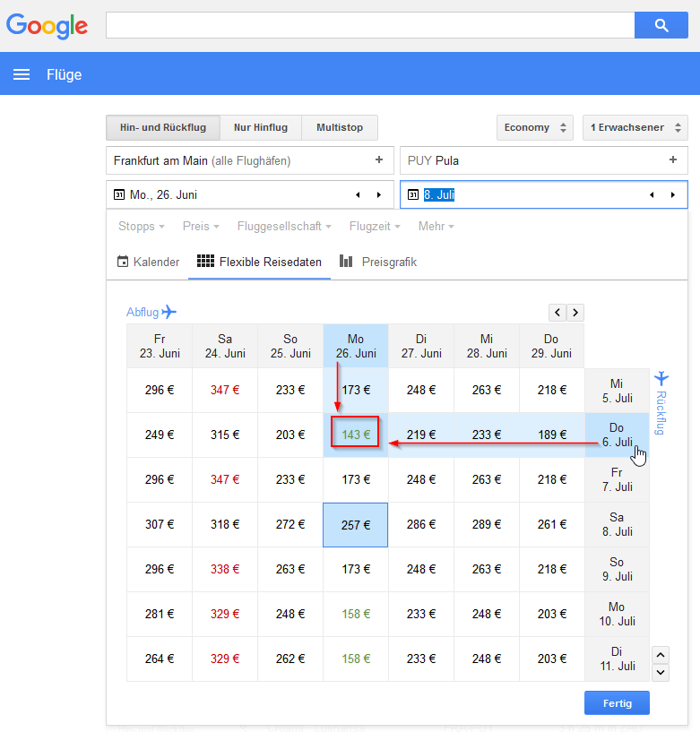This screenshot has width=700, height=732.
Task: Click the Abflug airplane icon
Action: pos(169,312)
